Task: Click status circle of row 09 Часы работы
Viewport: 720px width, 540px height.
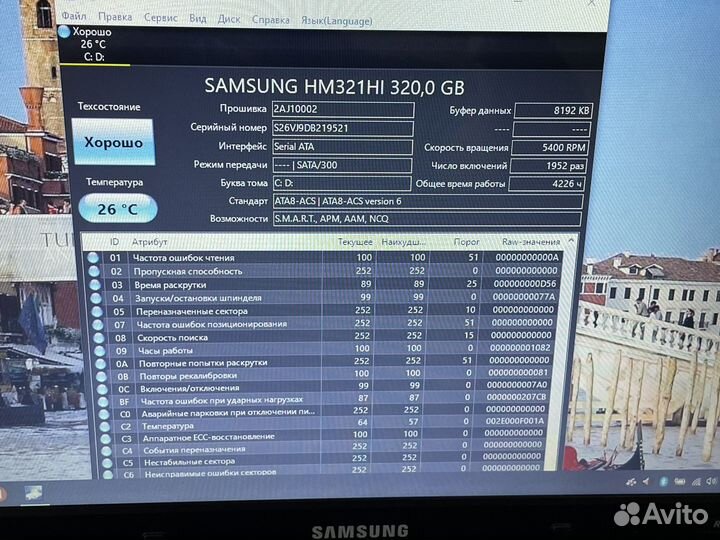Action: (100, 351)
